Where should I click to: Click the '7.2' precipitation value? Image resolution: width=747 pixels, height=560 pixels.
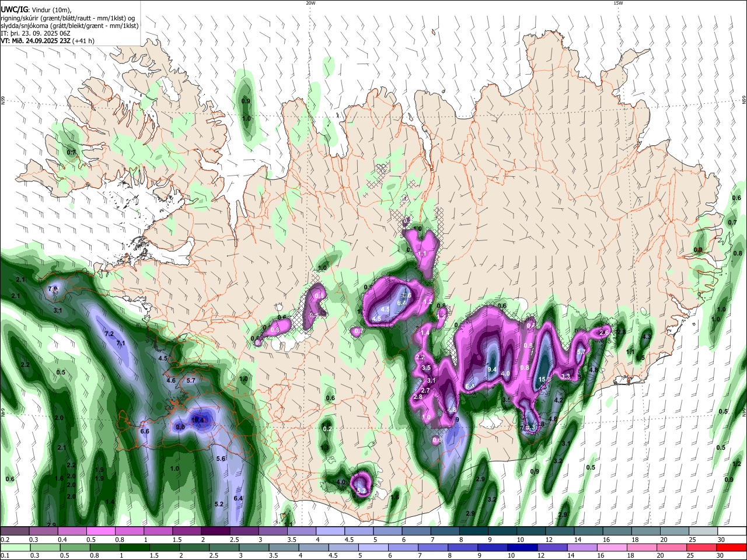pos(109,334)
